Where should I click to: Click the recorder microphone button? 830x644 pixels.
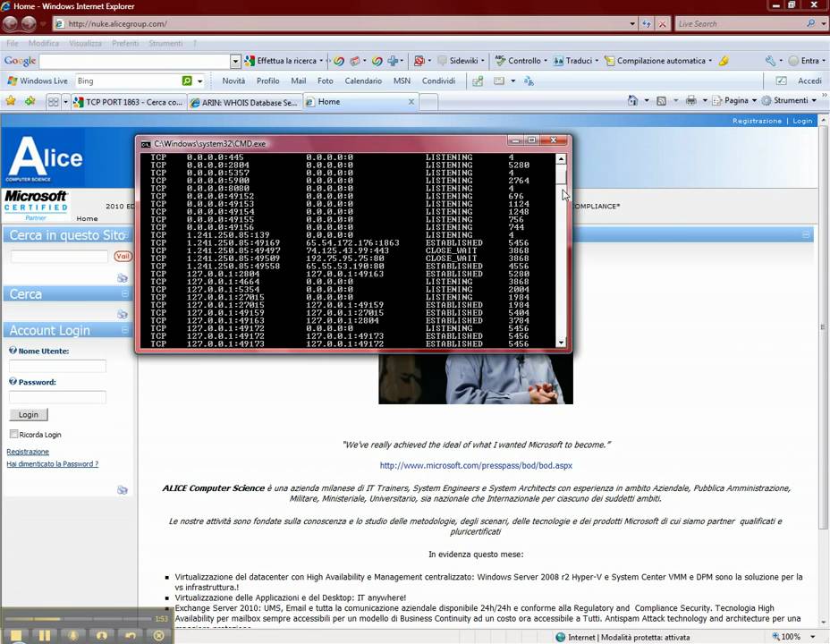pyautogui.click(x=73, y=636)
